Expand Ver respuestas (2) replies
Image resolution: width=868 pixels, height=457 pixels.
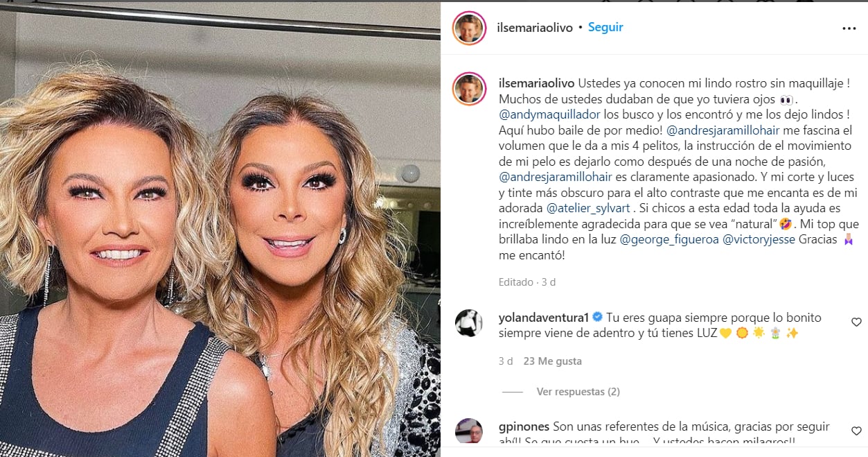coord(578,392)
